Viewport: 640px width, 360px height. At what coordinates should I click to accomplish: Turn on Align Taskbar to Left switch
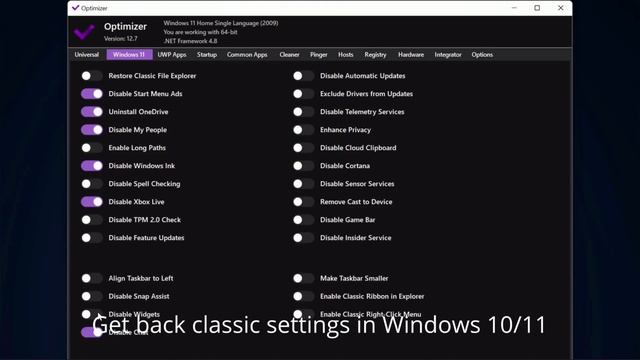(x=92, y=278)
